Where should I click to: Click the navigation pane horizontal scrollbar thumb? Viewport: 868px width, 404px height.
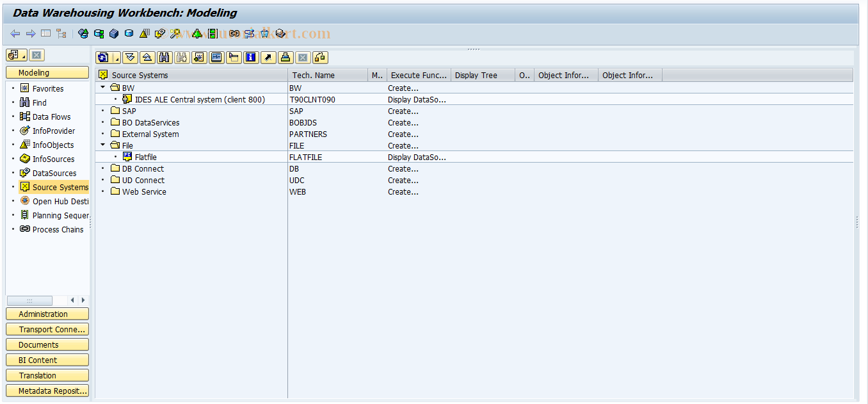coord(29,300)
